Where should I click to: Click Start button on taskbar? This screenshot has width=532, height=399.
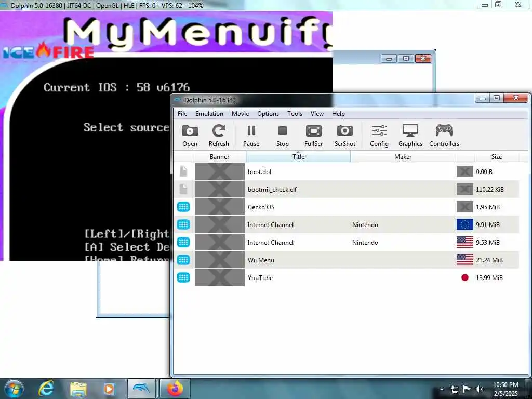(x=14, y=389)
